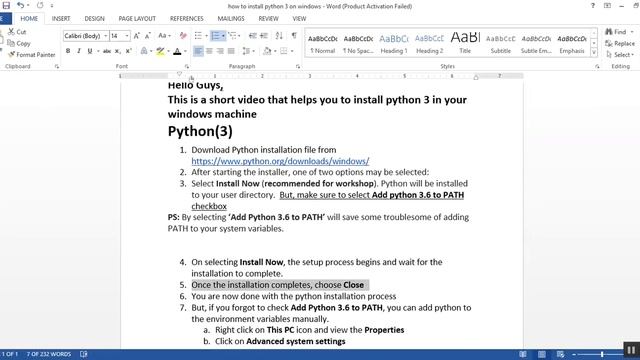This screenshot has height=360, width=640.
Task: Sort the selected paragraphs
Action: point(279,36)
